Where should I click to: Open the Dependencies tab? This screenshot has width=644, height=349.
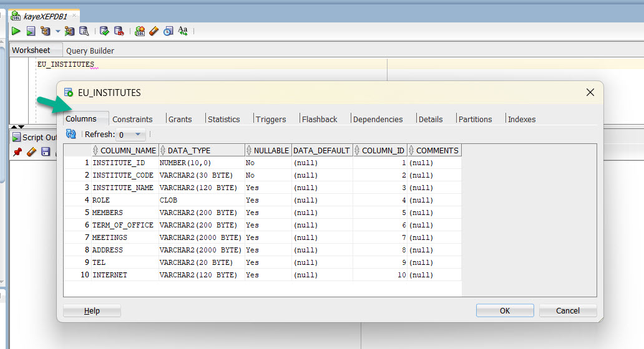click(x=378, y=119)
